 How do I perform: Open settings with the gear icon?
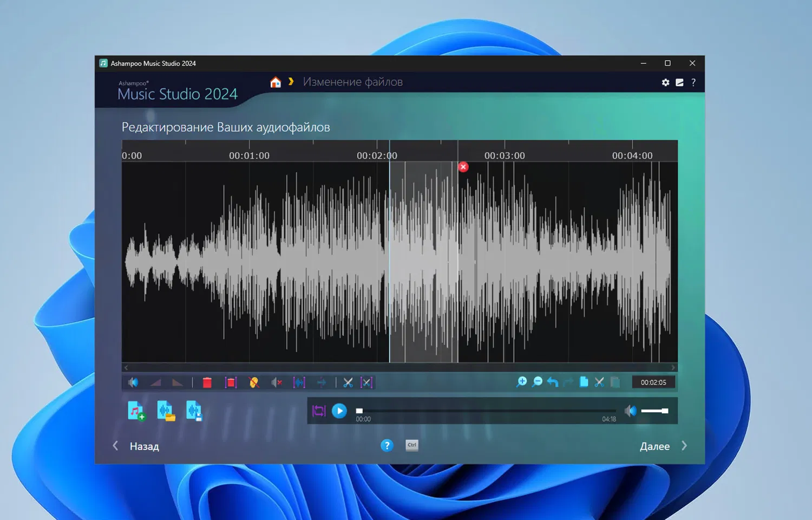[665, 82]
